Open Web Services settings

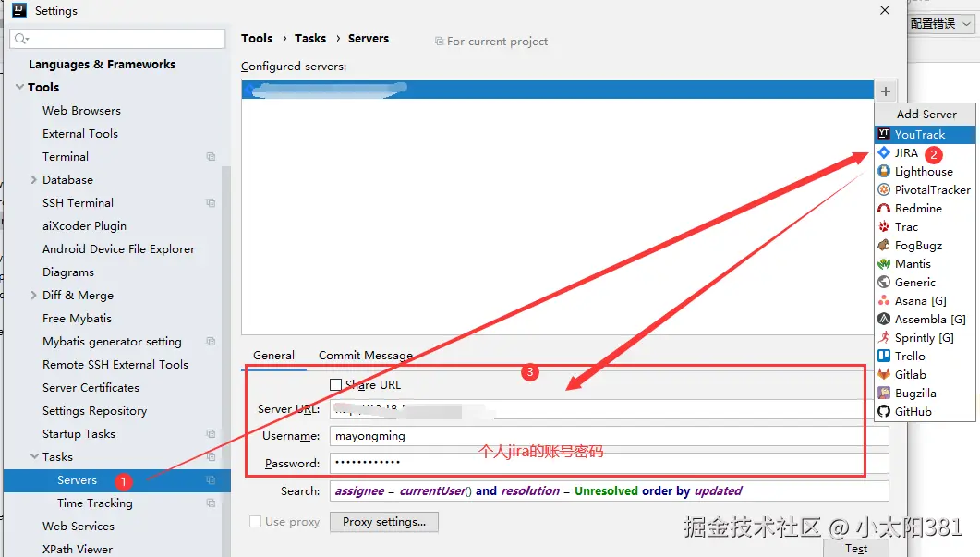pyautogui.click(x=79, y=527)
